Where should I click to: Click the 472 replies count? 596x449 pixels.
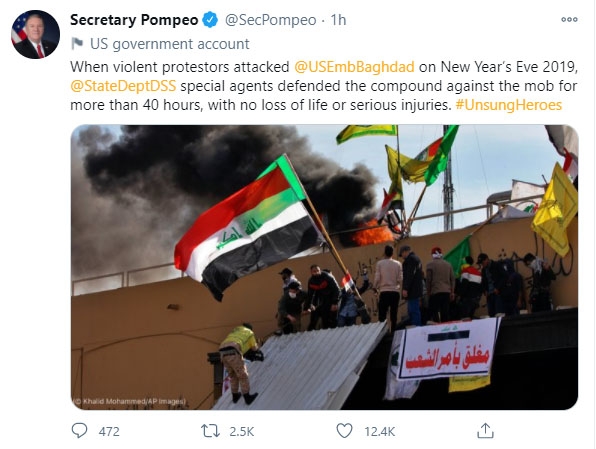click(x=109, y=432)
